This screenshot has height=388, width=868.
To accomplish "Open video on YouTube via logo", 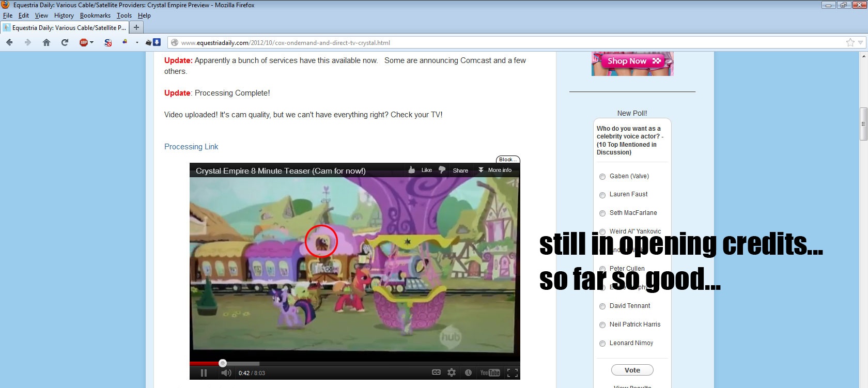I will (x=490, y=373).
